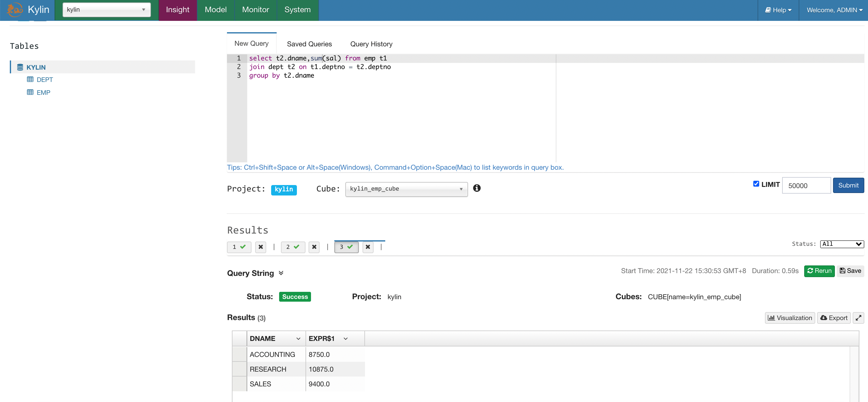The height and width of the screenshot is (402, 868).
Task: Close result tab 3
Action: pyautogui.click(x=368, y=247)
